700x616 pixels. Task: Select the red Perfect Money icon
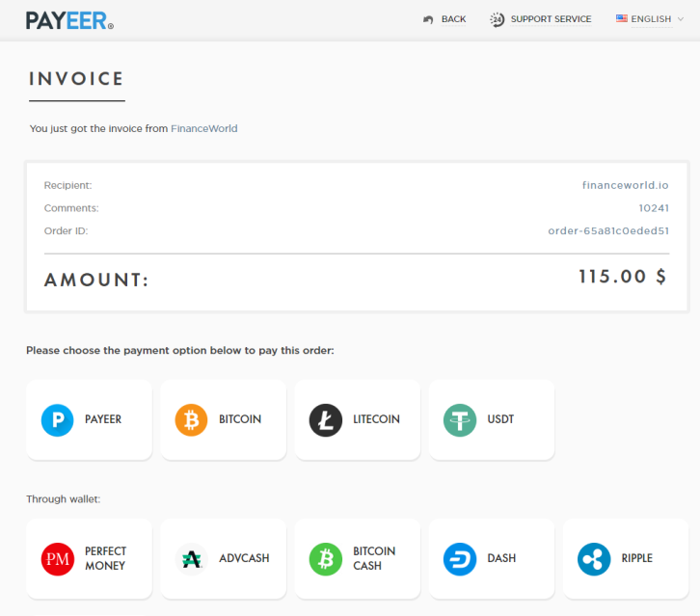[57, 559]
